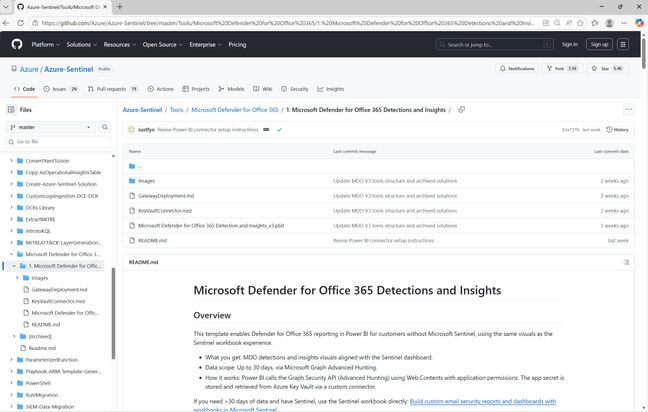Open the PowerShell folder in tree
Screen dimensions: 648x412
click(38, 383)
